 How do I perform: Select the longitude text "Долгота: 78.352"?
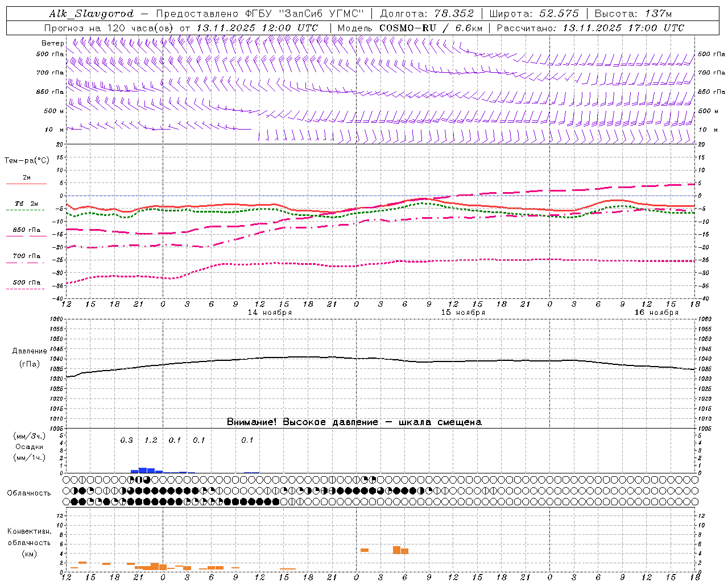426,14
